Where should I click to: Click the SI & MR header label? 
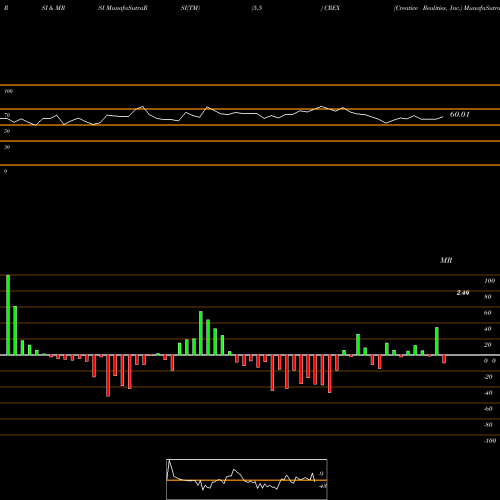pyautogui.click(x=53, y=8)
